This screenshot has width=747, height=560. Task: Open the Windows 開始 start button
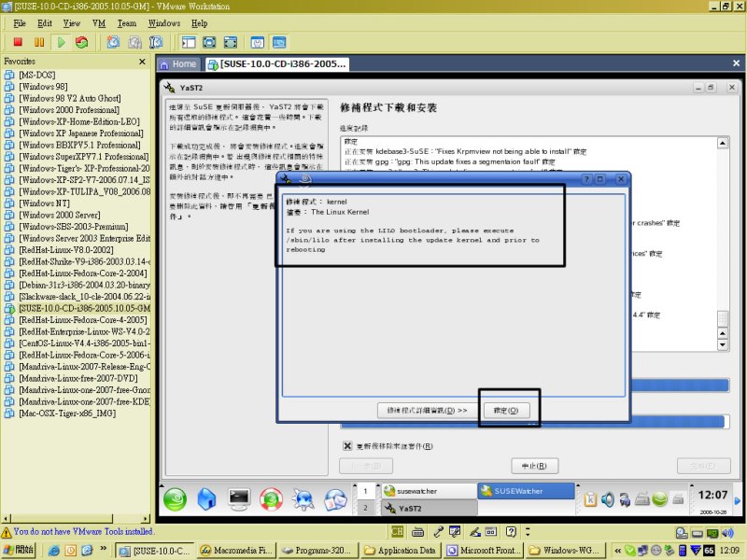20,550
